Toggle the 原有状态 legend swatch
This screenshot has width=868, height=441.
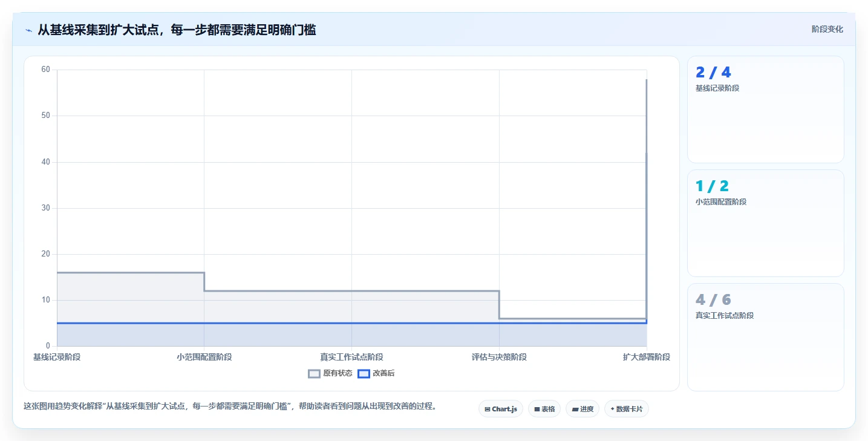click(x=314, y=374)
